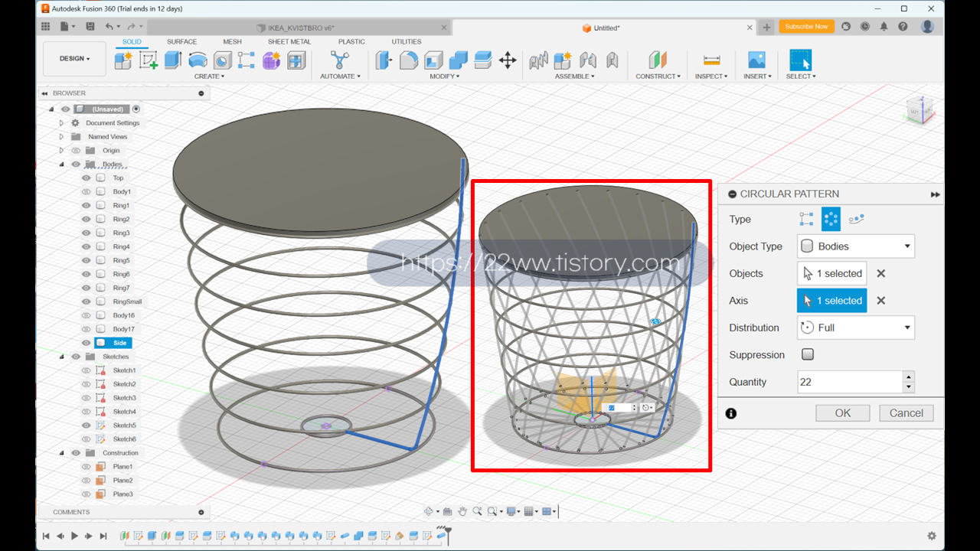Screen dimensions: 980x551
Task: Open the data panel grid icon
Action: click(x=45, y=27)
